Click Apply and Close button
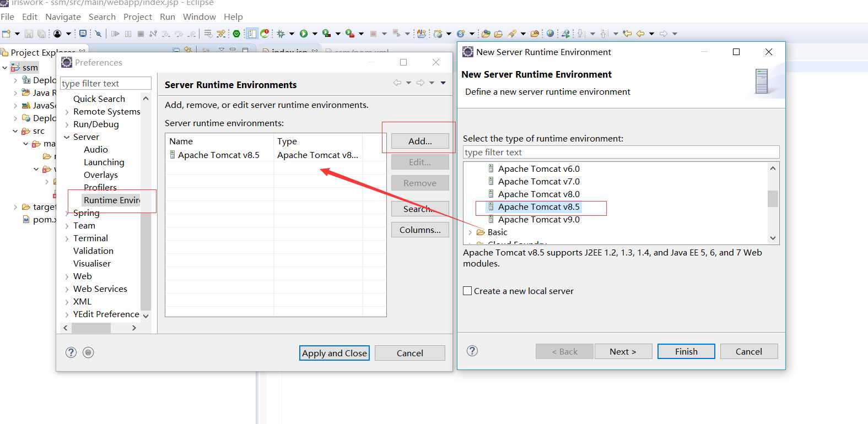Viewport: 868px width, 424px height. 335,353
